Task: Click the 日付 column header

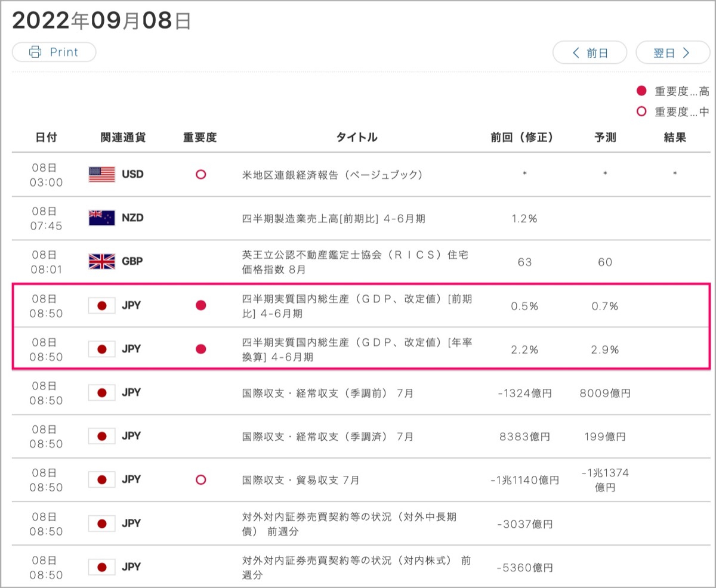Action: pos(47,137)
